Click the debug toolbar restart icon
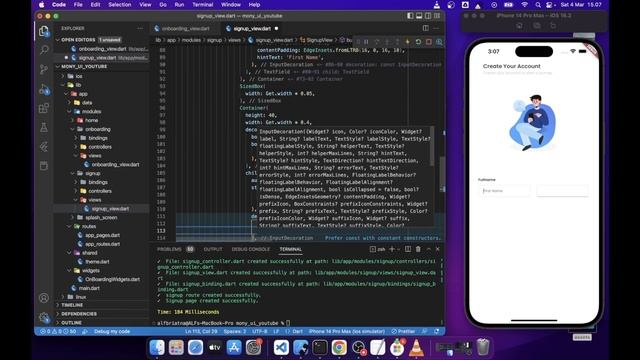Screen dimensions: 640x360 pos(418,42)
